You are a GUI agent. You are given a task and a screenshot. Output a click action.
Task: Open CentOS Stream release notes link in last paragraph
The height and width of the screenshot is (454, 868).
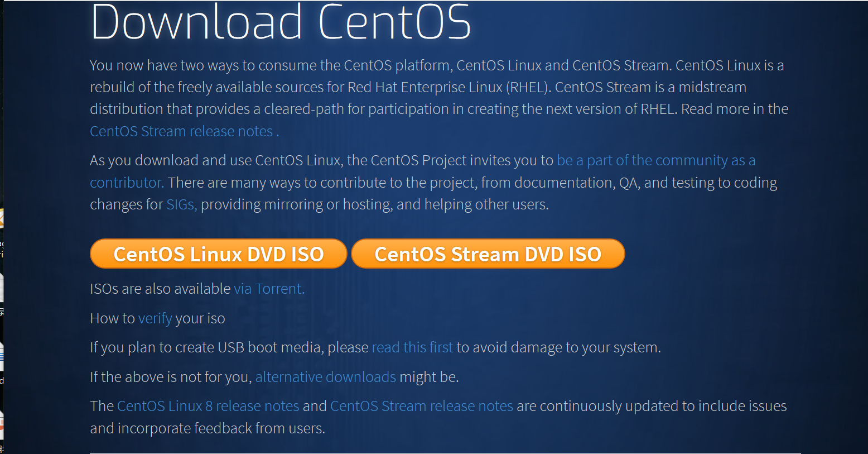click(x=421, y=406)
